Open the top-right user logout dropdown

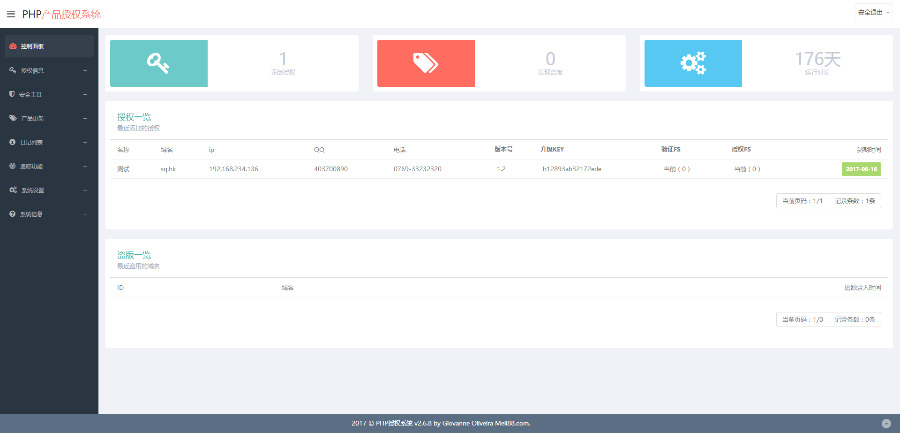click(873, 13)
